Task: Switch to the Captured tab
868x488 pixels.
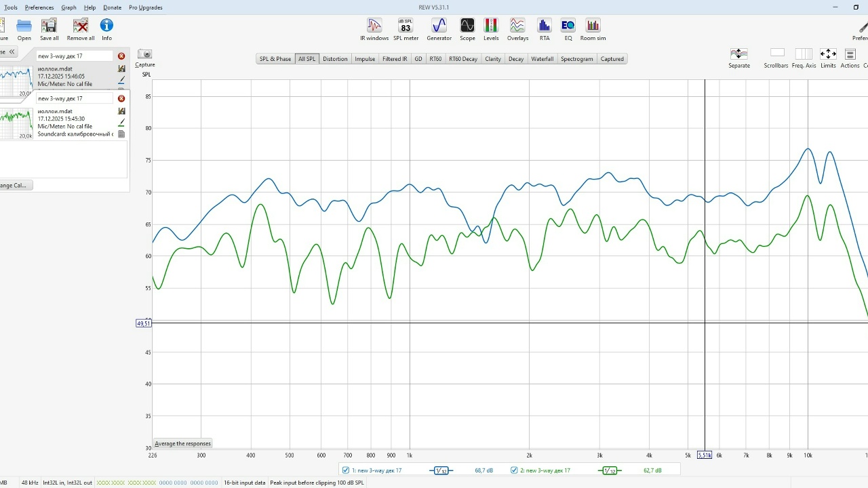Action: pyautogui.click(x=612, y=59)
